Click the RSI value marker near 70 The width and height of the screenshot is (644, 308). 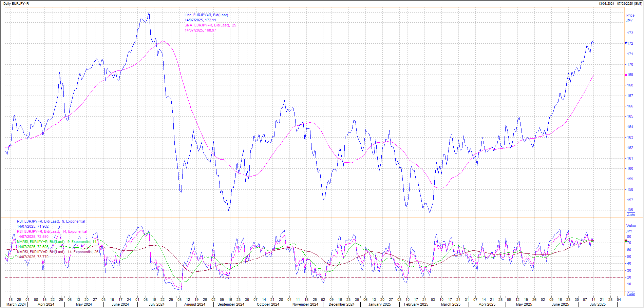tap(626, 241)
